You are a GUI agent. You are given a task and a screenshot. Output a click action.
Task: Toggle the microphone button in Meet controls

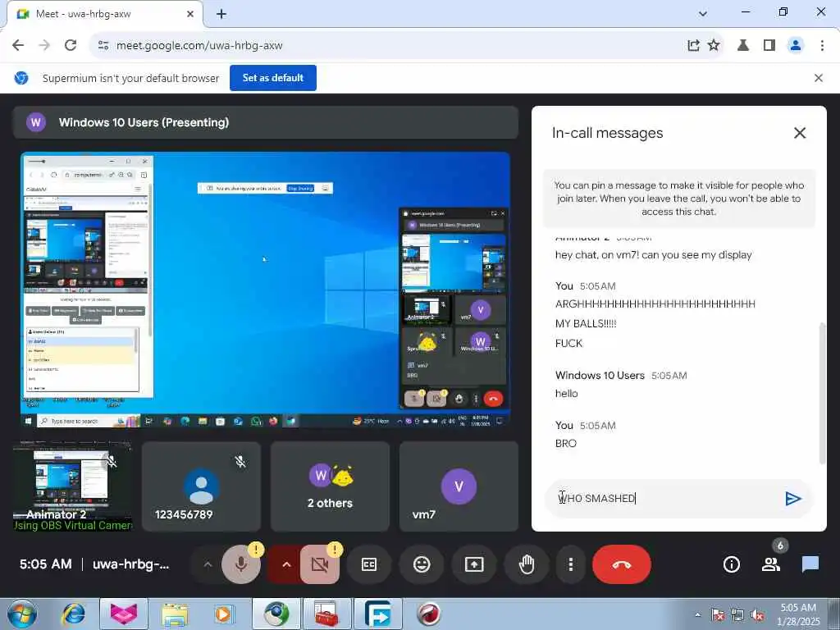pyautogui.click(x=241, y=564)
